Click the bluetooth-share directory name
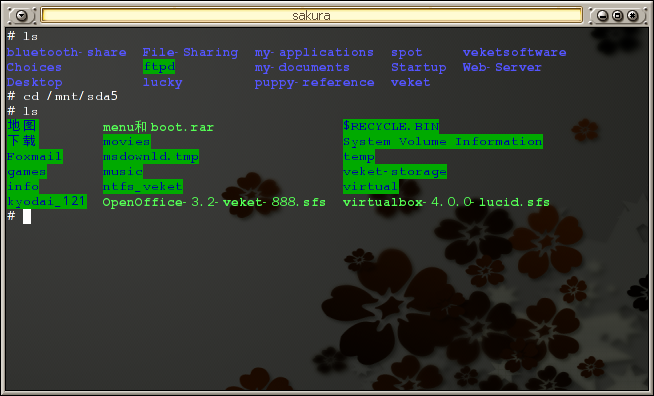Viewport: 654px width, 396px height. coord(66,53)
